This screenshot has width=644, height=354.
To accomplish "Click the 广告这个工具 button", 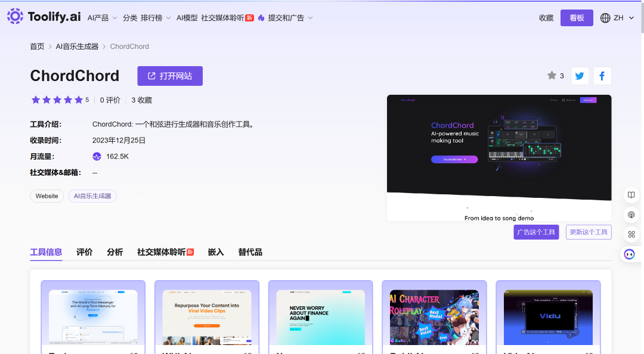I will tap(536, 232).
